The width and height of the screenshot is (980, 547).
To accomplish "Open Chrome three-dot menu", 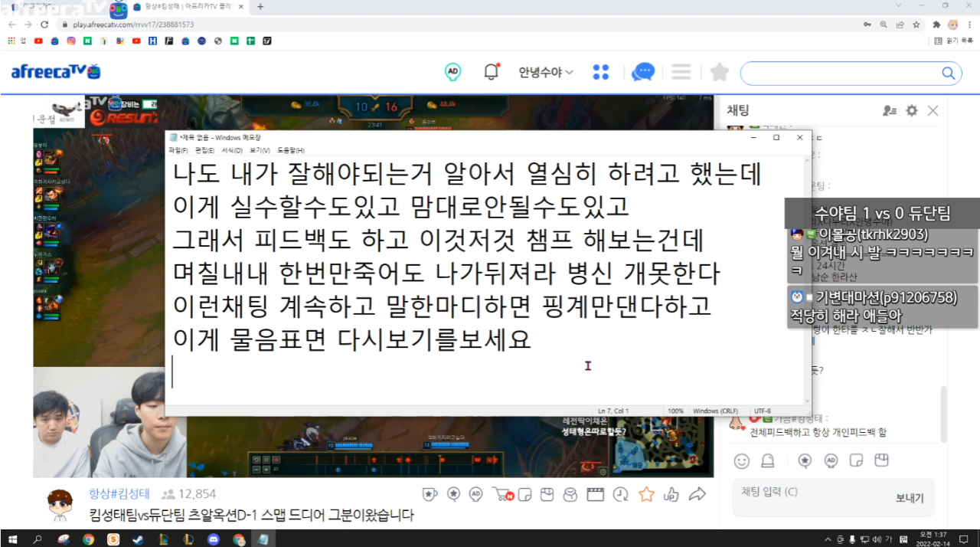I will (x=969, y=25).
